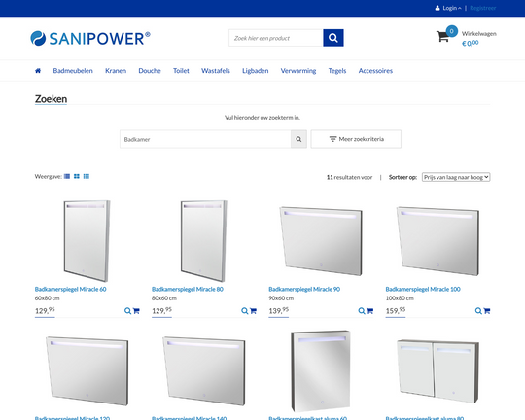
Task: Open Tegels menu
Action: point(337,71)
